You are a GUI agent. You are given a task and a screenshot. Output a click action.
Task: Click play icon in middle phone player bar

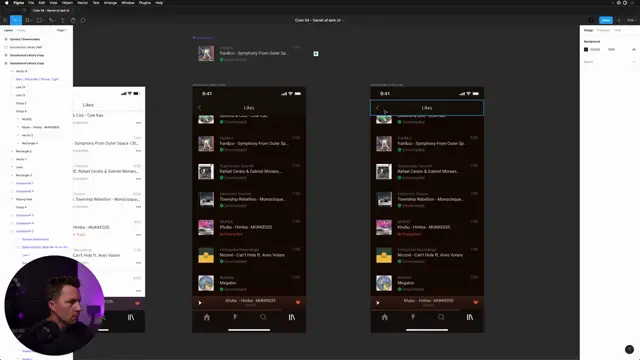point(200,303)
